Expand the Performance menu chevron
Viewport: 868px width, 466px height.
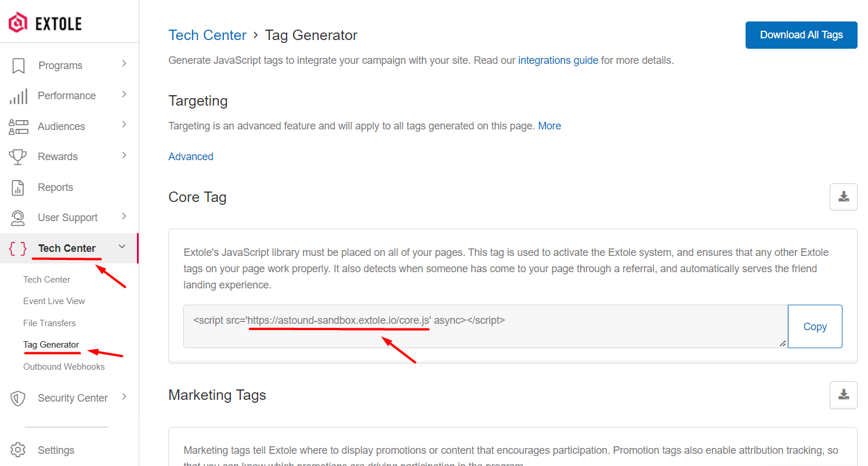[124, 94]
